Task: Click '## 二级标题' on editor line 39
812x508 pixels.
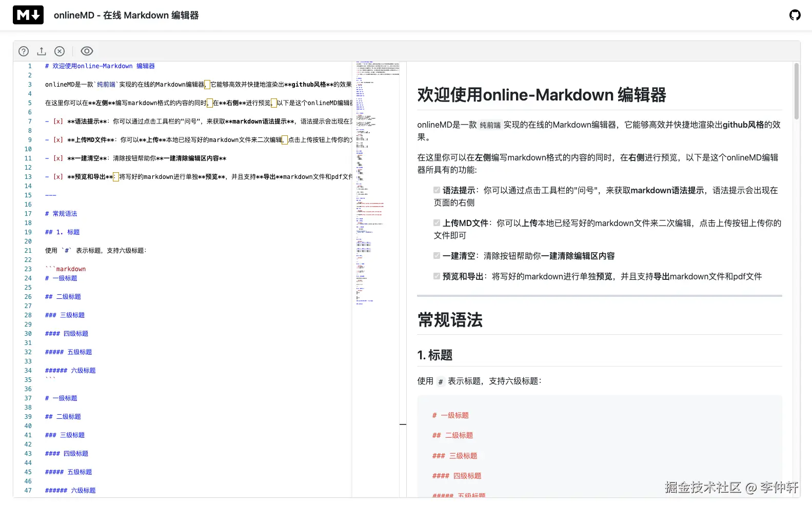Action: click(63, 417)
